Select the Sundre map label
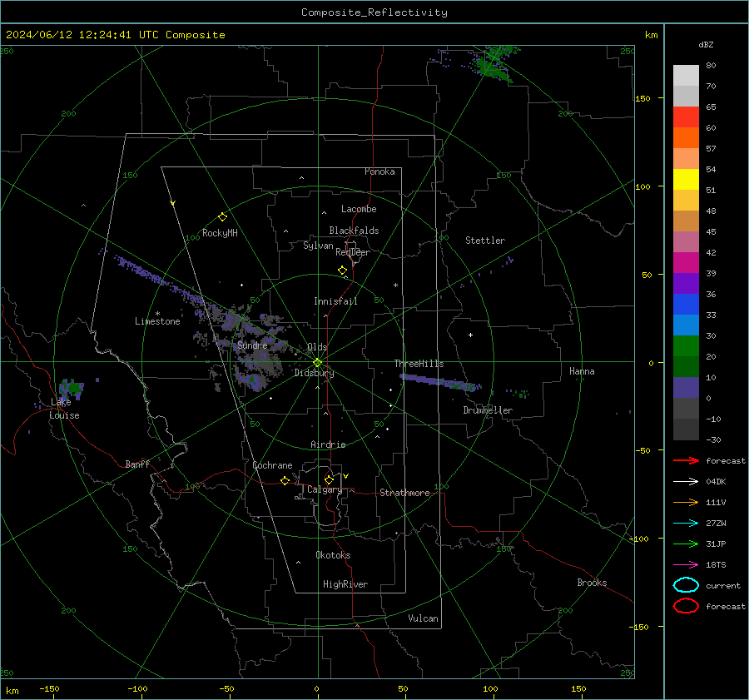The height and width of the screenshot is (700, 749). [252, 345]
